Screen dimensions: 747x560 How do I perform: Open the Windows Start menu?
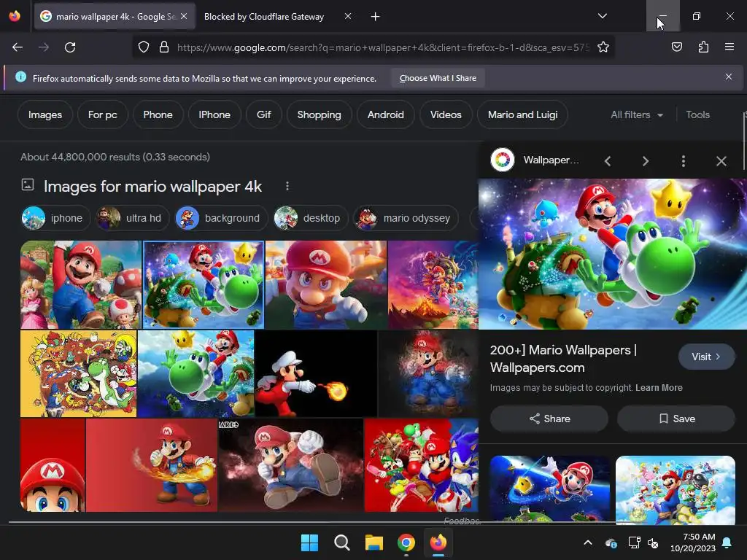309,542
